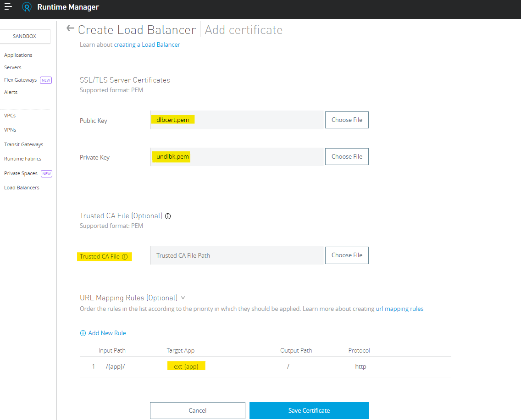The height and width of the screenshot is (420, 521).
Task: Go to Servers in the sidebar
Action: [13, 67]
